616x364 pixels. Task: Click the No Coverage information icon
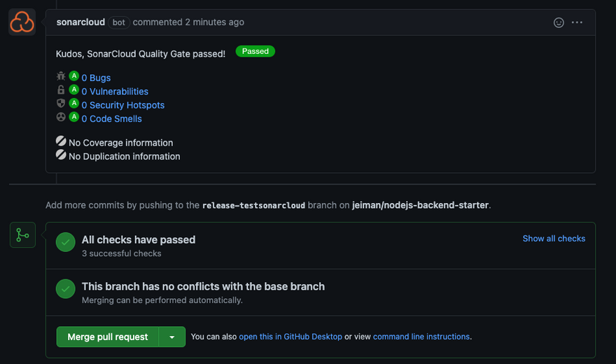(x=61, y=141)
